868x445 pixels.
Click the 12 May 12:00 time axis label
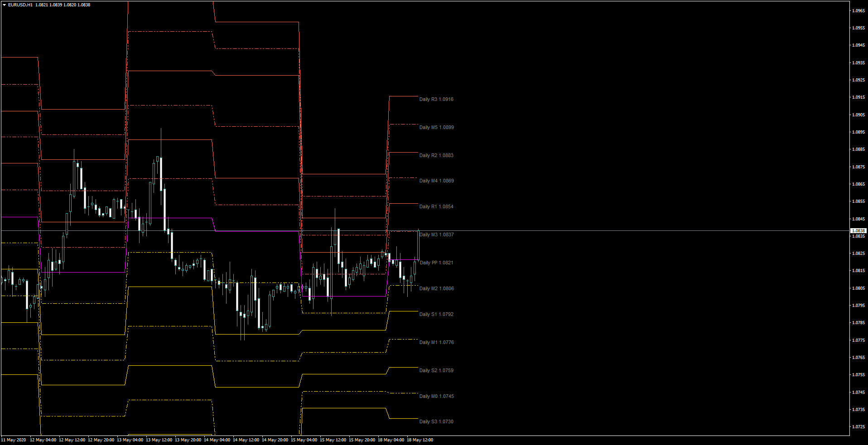[72, 440]
